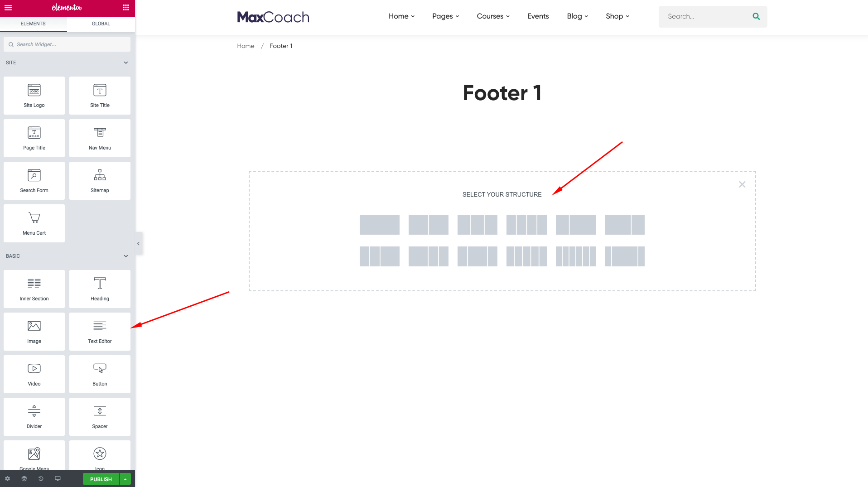
Task: Select the Button widget
Action: (x=100, y=374)
